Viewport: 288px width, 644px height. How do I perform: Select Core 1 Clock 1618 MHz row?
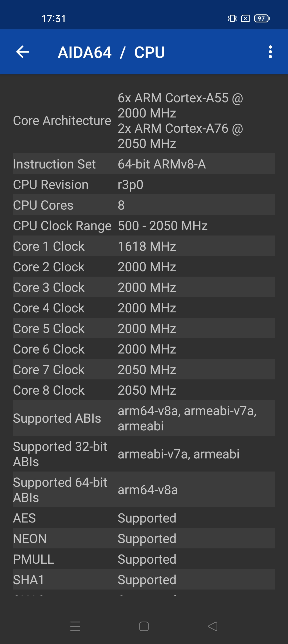144,246
